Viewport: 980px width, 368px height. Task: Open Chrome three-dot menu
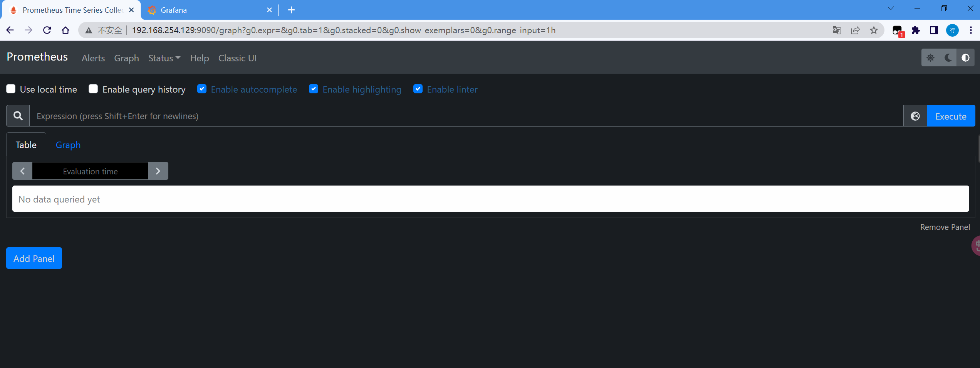971,30
